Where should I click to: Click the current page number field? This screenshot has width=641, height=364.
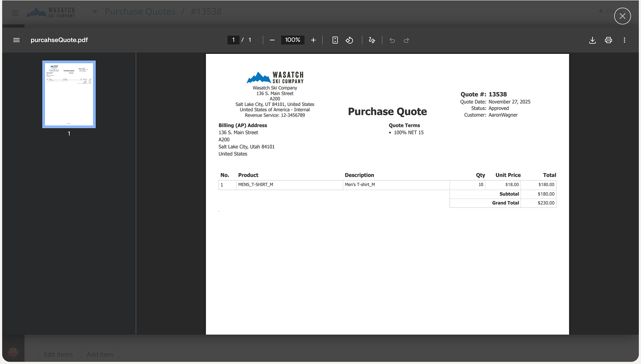point(233,40)
